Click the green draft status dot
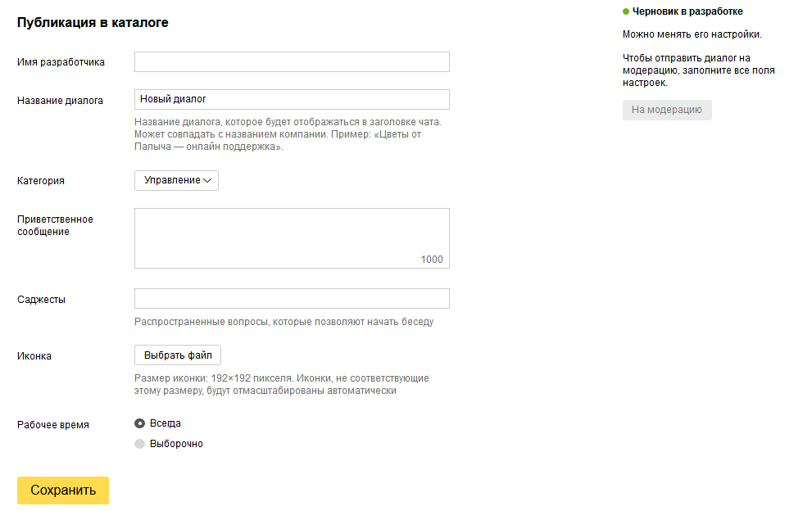812x520 pixels. [626, 11]
